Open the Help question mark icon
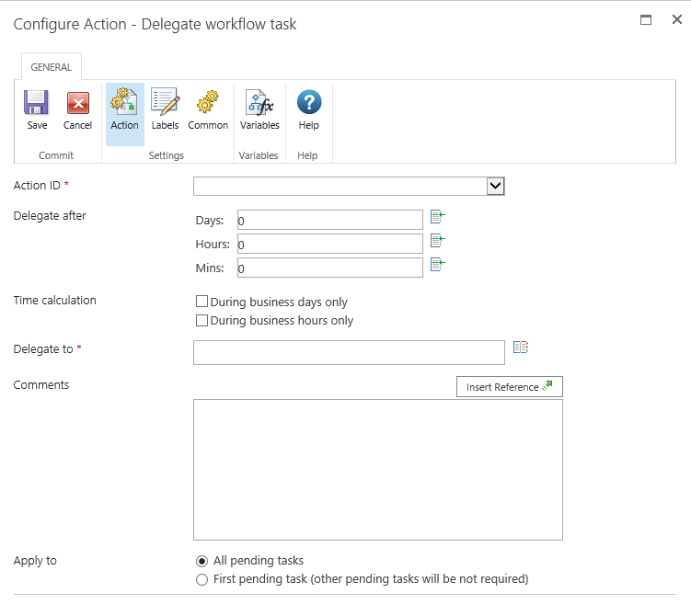This screenshot has height=616, width=691. tap(309, 103)
